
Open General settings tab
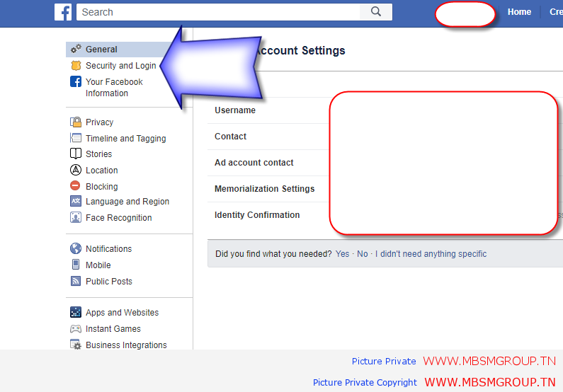[x=101, y=50]
